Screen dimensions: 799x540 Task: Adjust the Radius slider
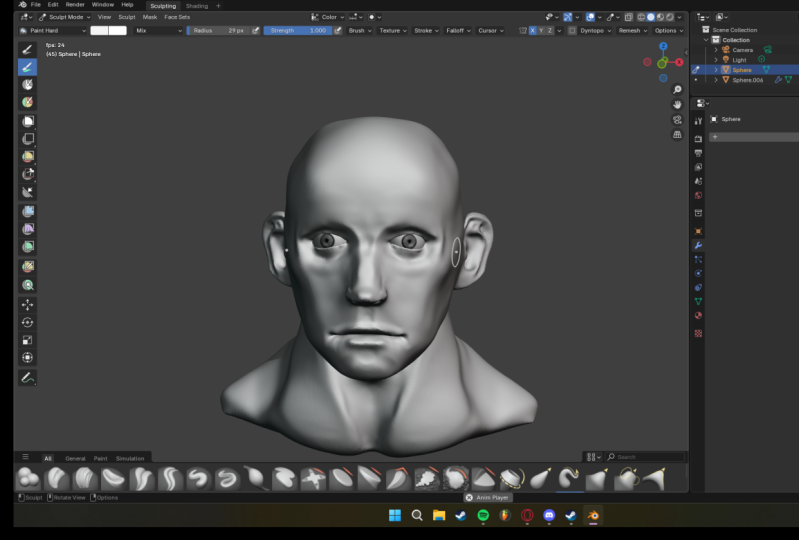pyautogui.click(x=219, y=31)
